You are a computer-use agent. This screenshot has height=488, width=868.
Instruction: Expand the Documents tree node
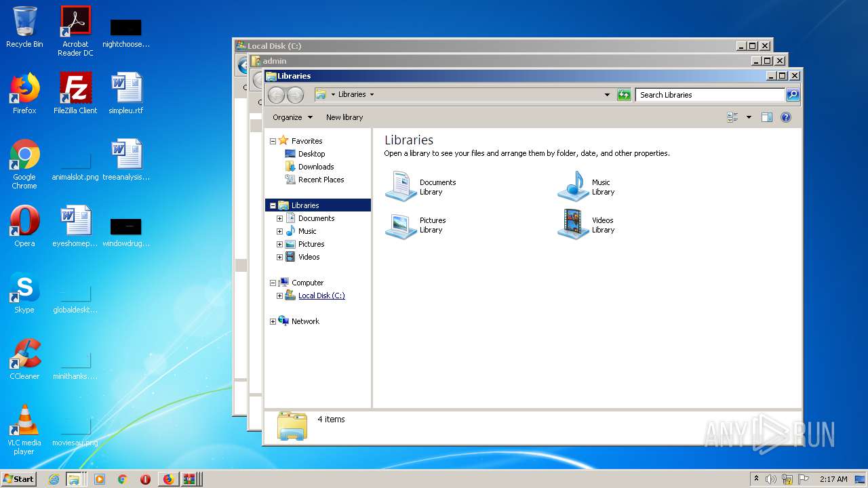[x=279, y=218]
